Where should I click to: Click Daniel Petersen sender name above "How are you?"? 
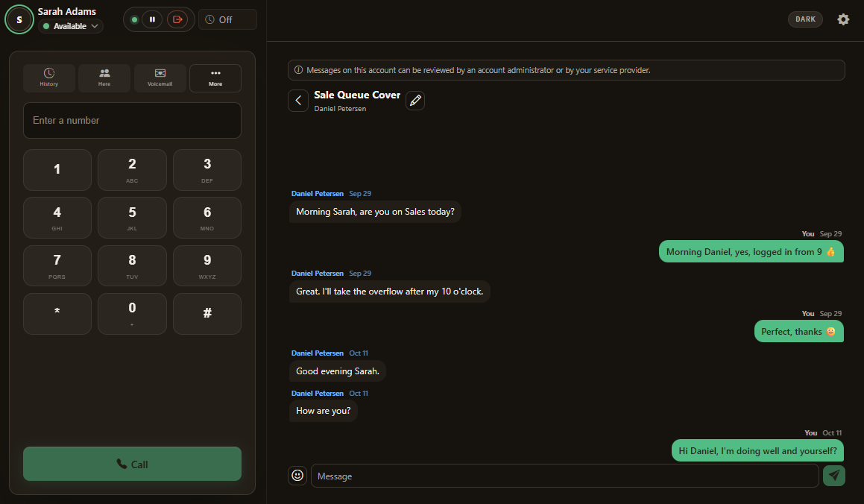pyautogui.click(x=318, y=394)
